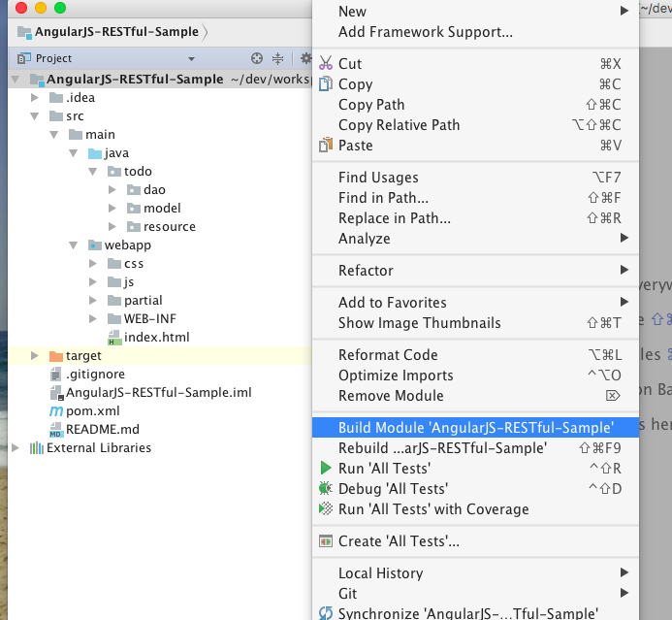Open the Project view dropdown

(192, 59)
